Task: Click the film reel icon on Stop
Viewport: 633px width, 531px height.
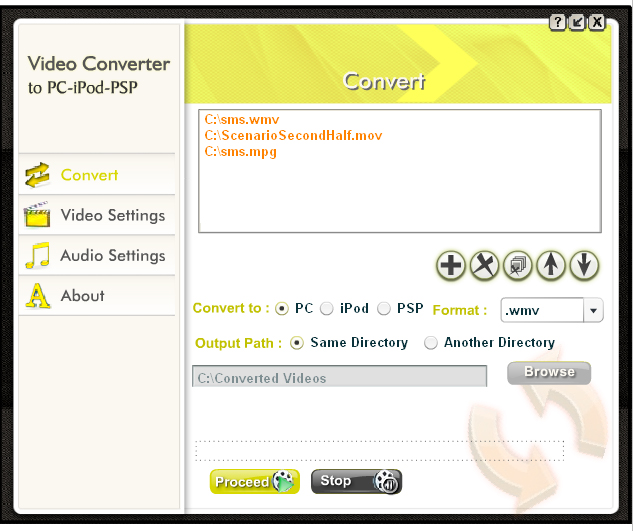Action: [x=387, y=481]
